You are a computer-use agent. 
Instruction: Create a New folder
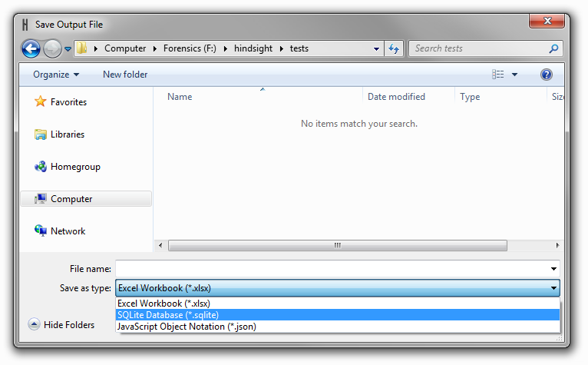(125, 75)
